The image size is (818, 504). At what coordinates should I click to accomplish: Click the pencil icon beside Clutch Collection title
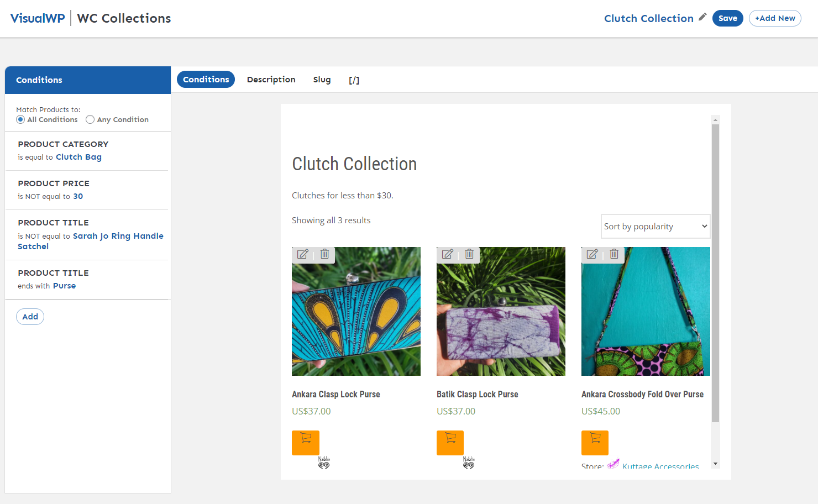tap(702, 17)
